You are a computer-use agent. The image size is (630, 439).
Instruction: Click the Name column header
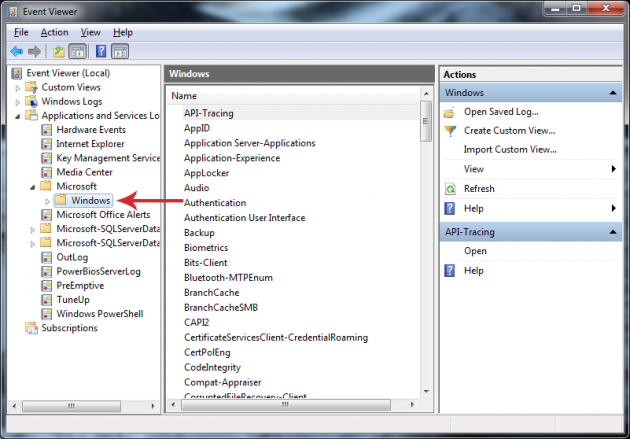[x=184, y=95]
